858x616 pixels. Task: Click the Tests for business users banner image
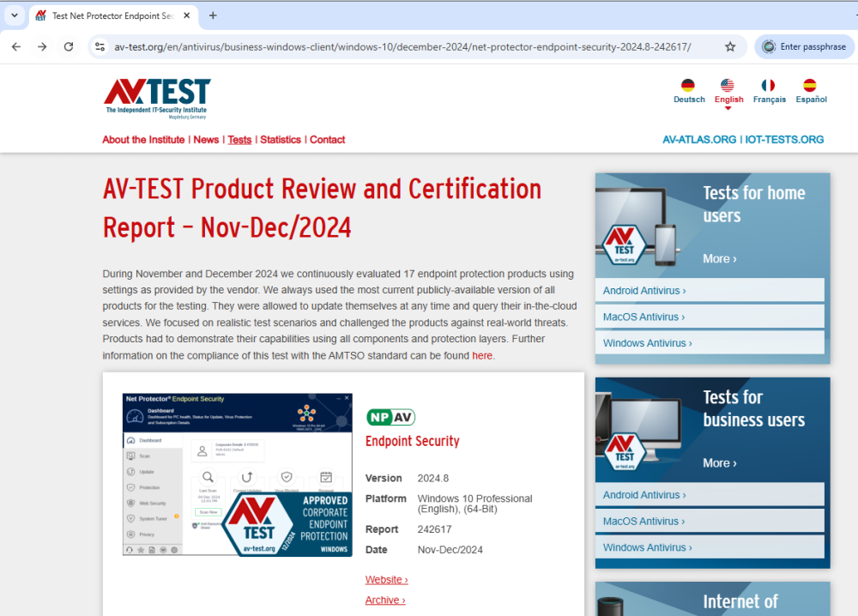[x=712, y=430]
